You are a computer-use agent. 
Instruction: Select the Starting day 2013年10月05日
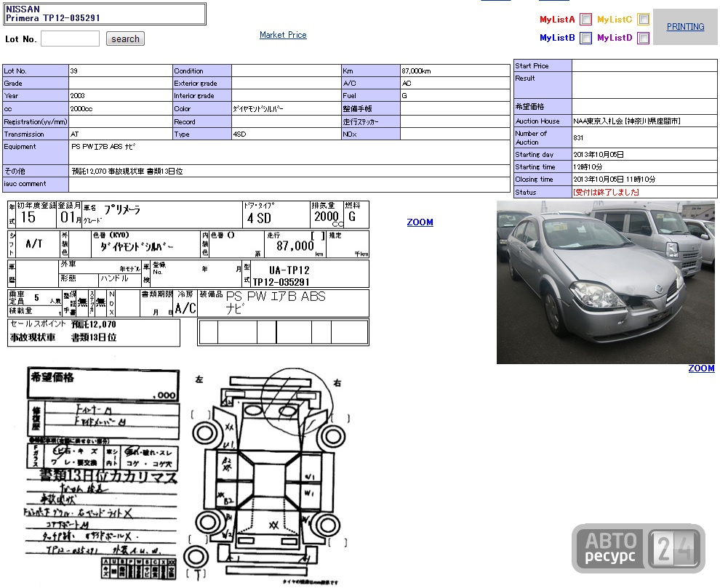[599, 155]
